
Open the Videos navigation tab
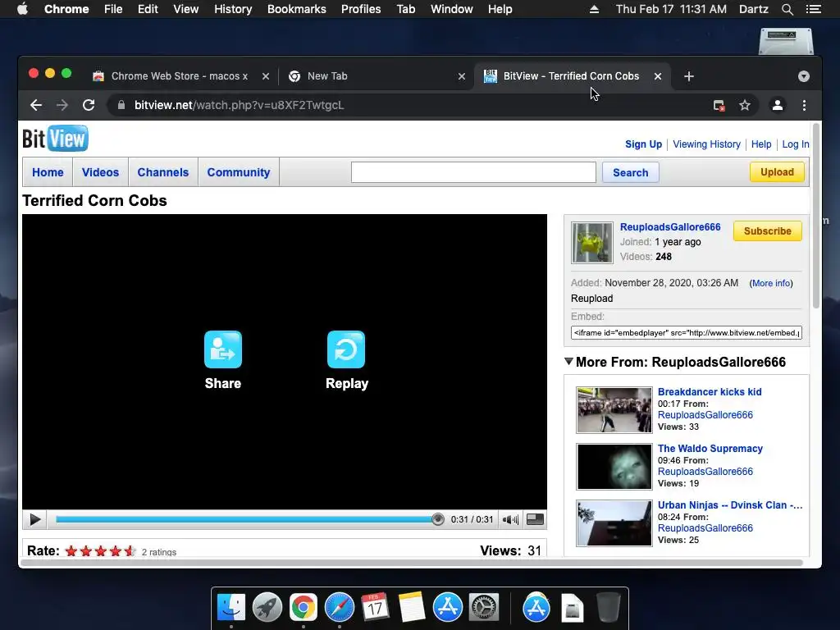(x=100, y=172)
